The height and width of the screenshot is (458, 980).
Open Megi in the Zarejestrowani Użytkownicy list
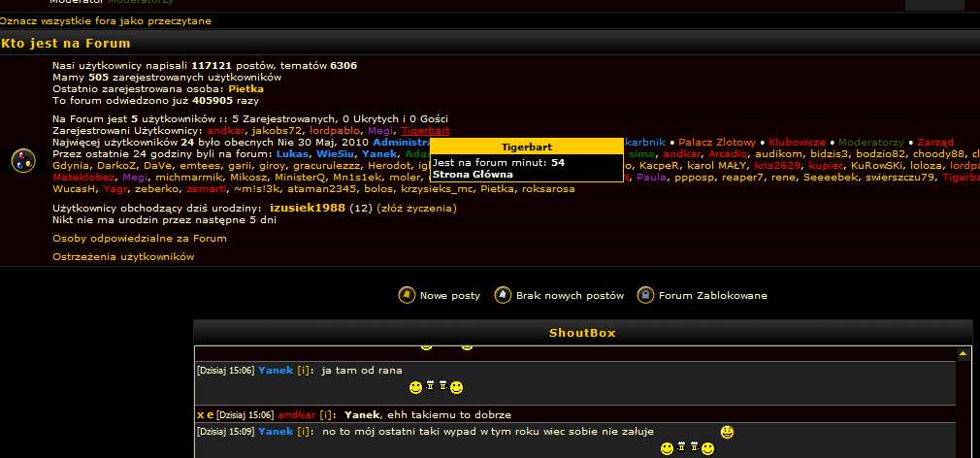[x=380, y=131]
